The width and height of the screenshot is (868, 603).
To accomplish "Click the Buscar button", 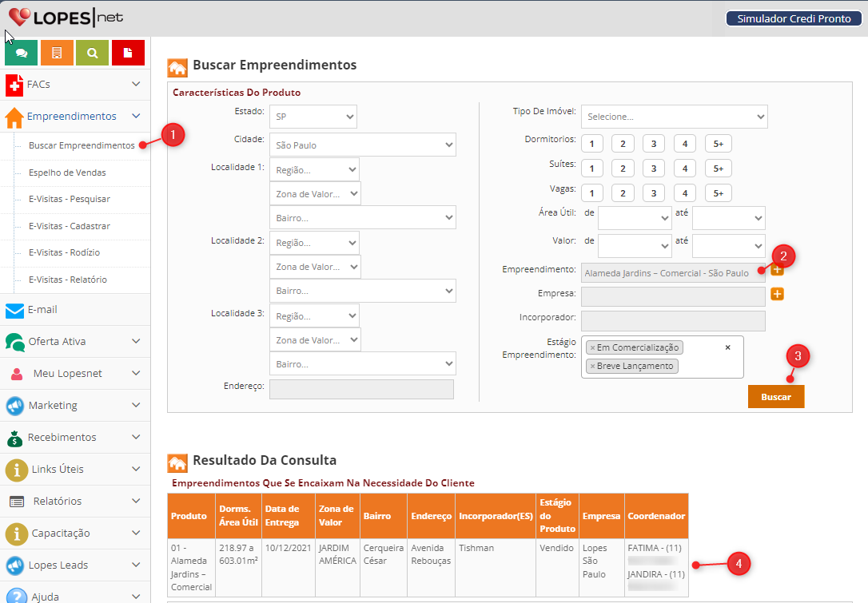I will pos(775,397).
